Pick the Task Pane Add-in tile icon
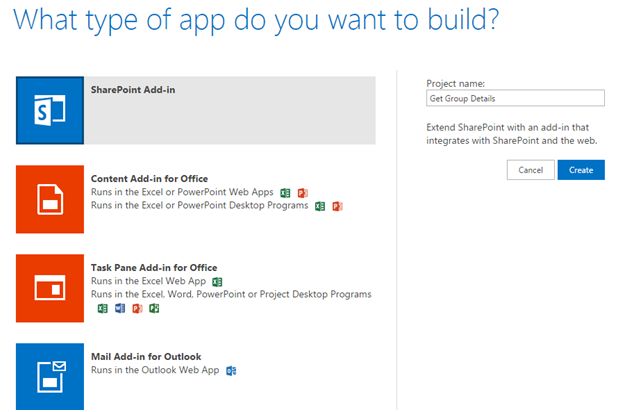The image size is (627, 412). click(x=50, y=288)
